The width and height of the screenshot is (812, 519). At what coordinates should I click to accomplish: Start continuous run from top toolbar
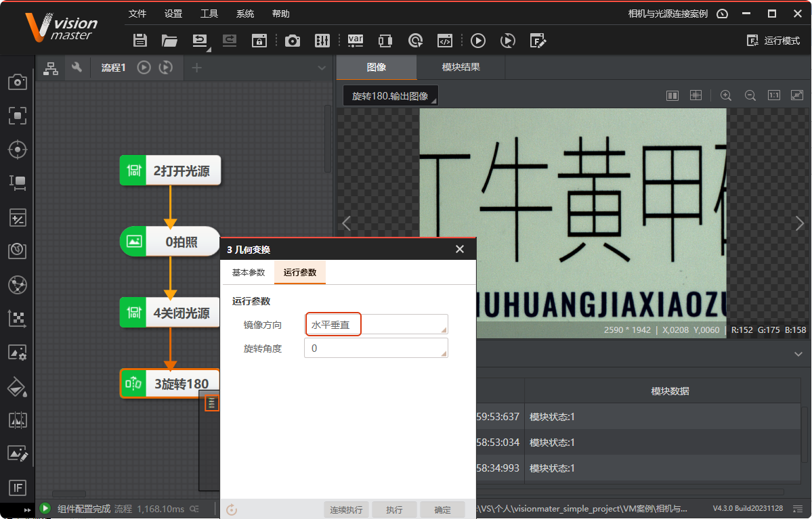coord(508,41)
